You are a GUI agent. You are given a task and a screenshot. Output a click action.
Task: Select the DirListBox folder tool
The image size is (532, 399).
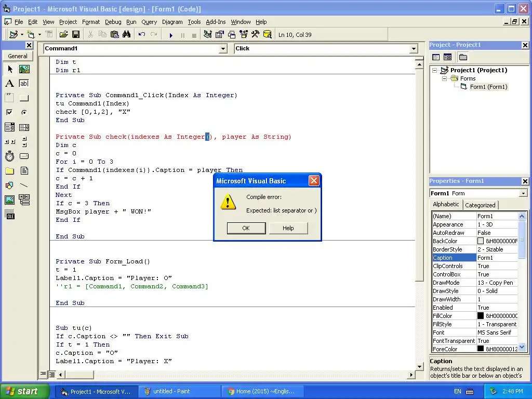point(10,170)
